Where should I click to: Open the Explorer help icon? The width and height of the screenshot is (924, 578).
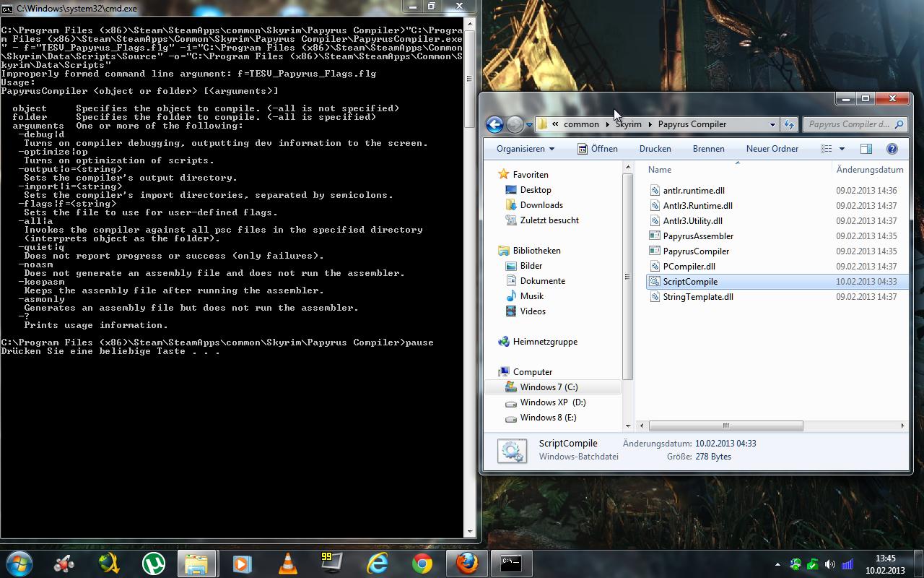892,149
